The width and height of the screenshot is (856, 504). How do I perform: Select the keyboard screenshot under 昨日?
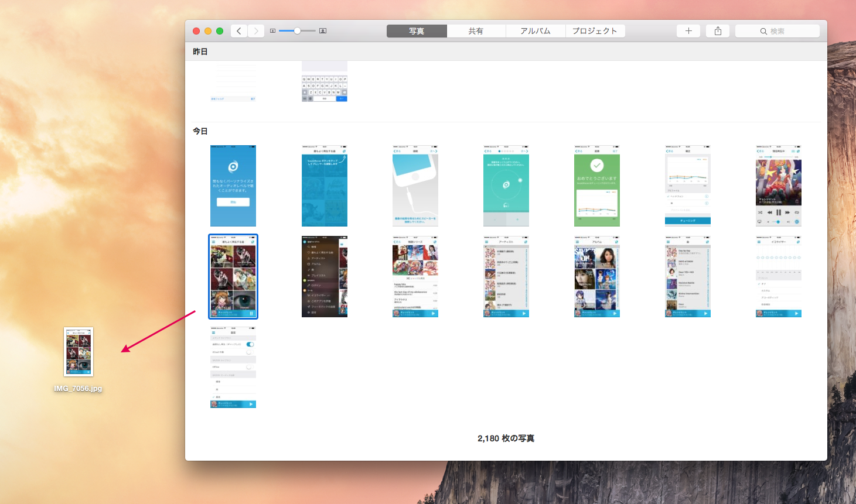coord(325,81)
